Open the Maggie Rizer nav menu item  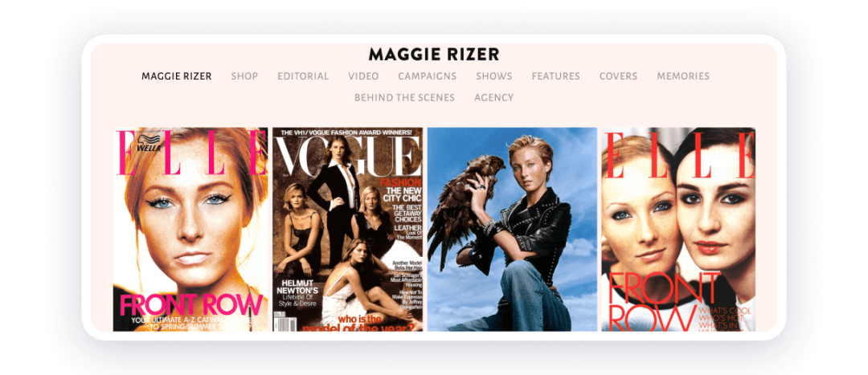point(176,76)
